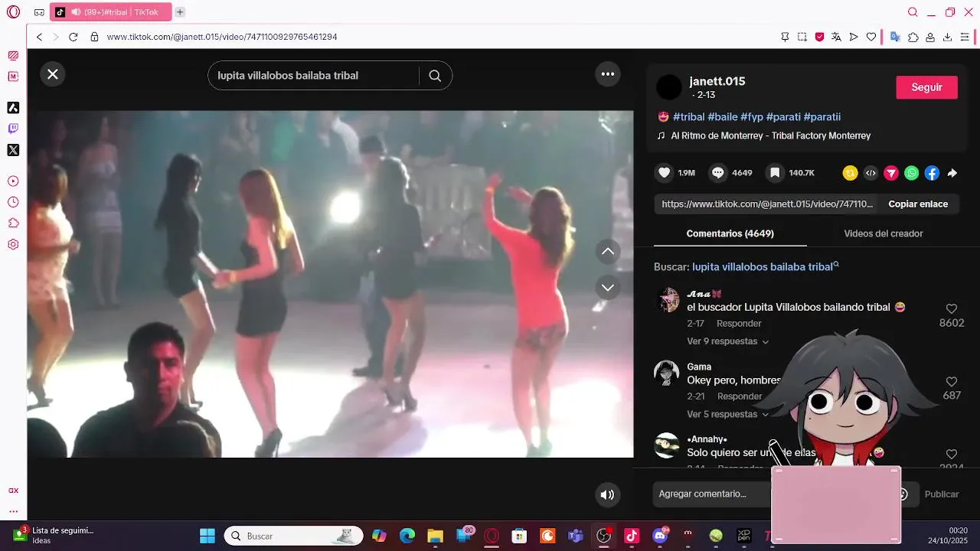The width and height of the screenshot is (980, 551).
Task: Switch to Videos del creador tab
Action: [883, 233]
